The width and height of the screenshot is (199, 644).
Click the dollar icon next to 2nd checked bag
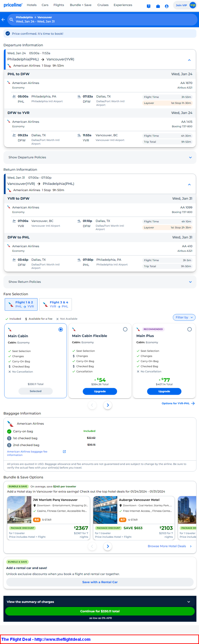pos(9,445)
